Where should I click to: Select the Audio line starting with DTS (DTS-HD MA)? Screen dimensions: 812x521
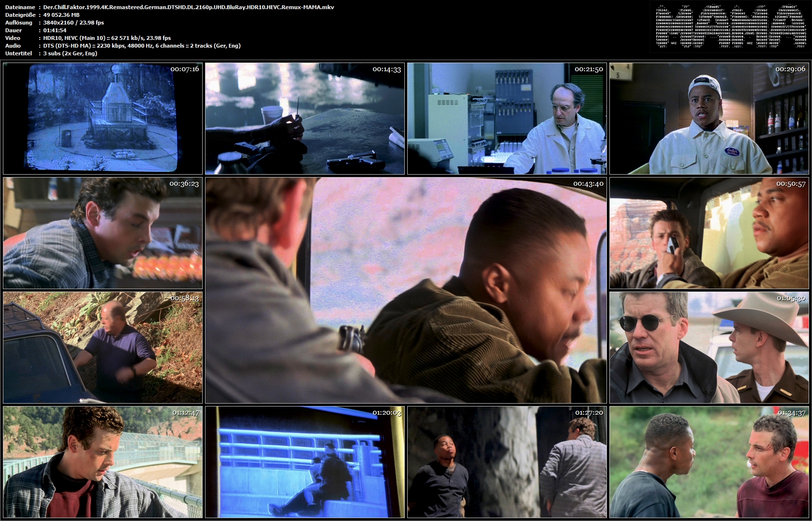click(142, 46)
